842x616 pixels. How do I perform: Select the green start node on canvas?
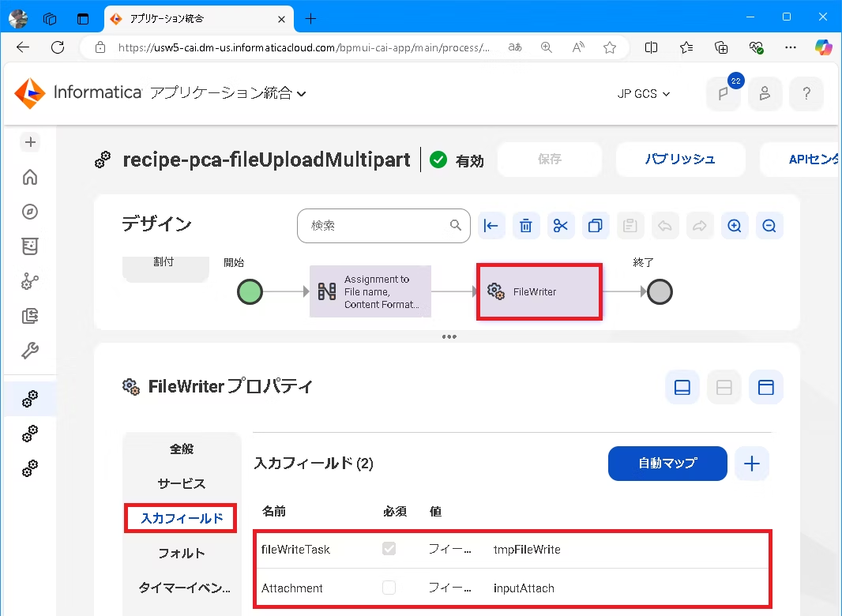click(x=250, y=291)
